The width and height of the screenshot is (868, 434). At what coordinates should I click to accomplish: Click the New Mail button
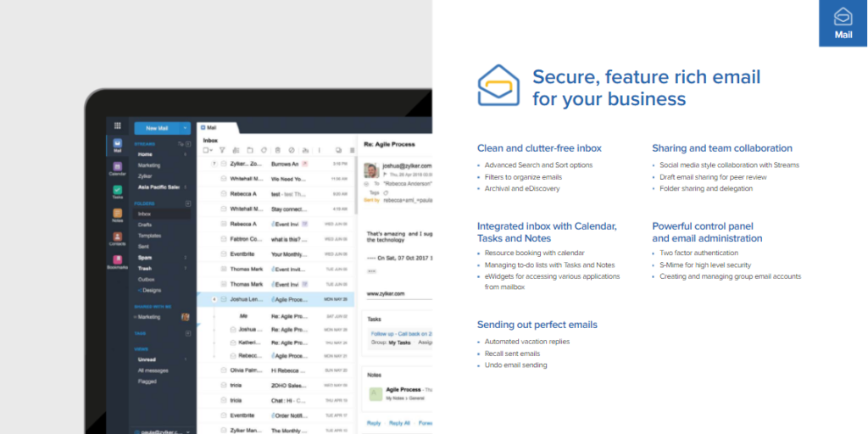(158, 128)
